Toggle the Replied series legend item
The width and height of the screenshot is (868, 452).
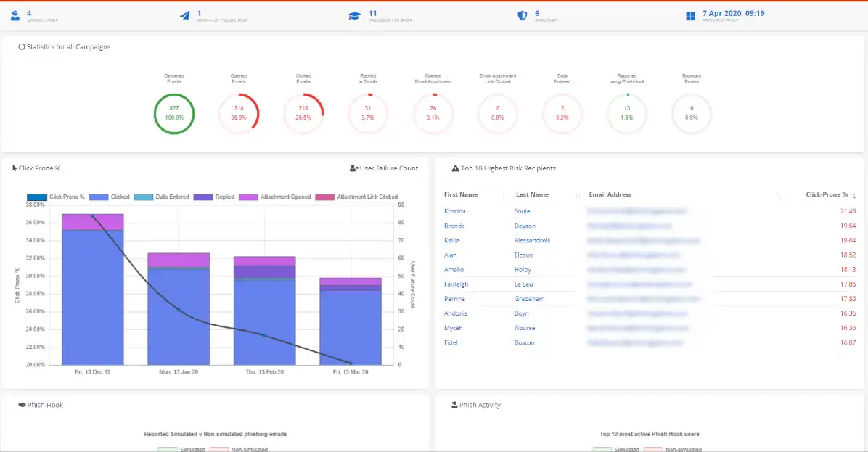click(214, 197)
